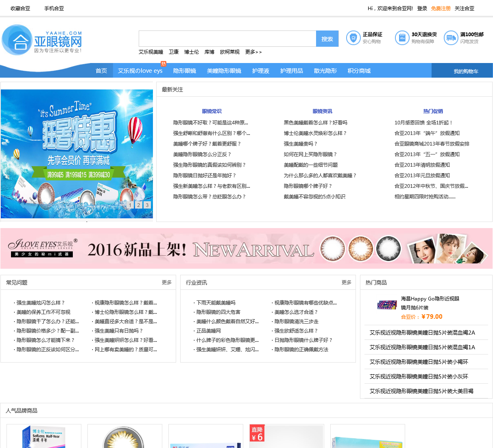Screen dimensions: 493x448
Task: Click the red 热 hot badge
Action: tap(164, 63)
